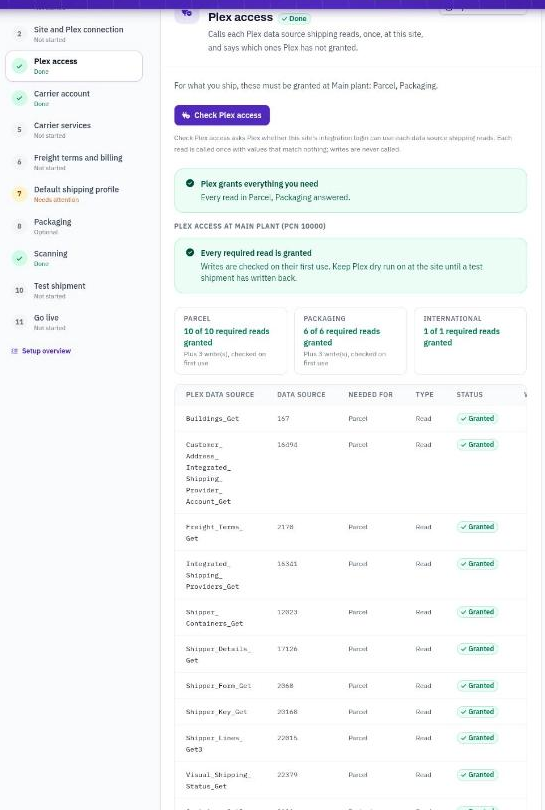Click the check icon in 'Plex grants everything you need'
Screen dimensions: 545x810
(190, 183)
